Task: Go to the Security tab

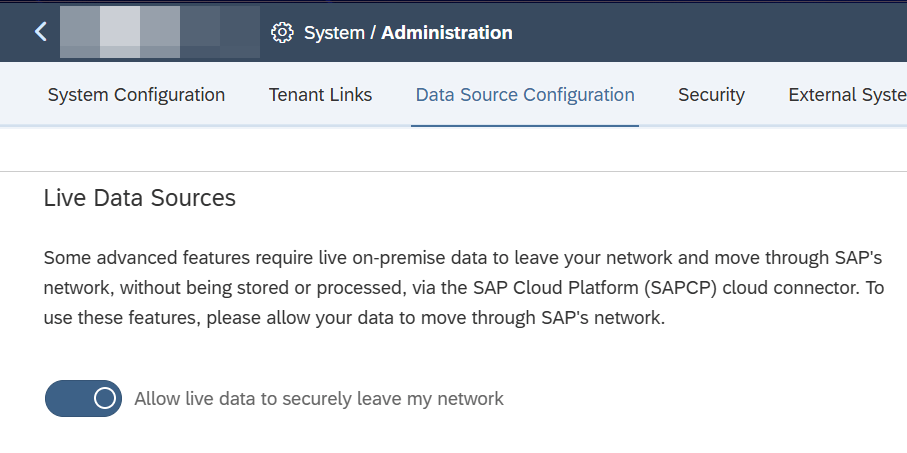Action: tap(711, 95)
